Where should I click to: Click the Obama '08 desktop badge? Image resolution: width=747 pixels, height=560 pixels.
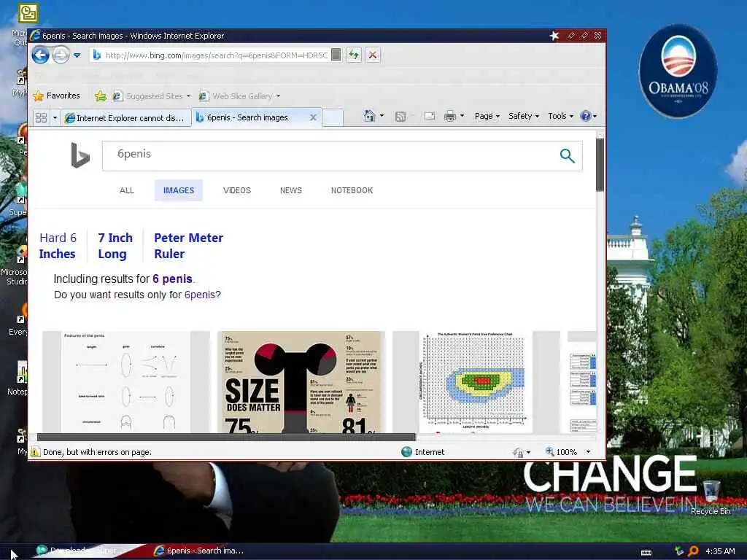click(678, 71)
